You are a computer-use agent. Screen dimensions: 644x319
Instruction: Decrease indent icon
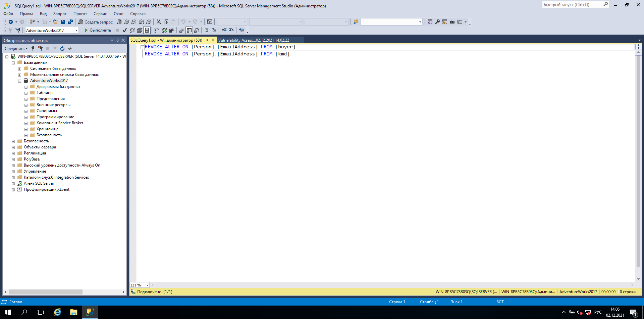point(224,30)
